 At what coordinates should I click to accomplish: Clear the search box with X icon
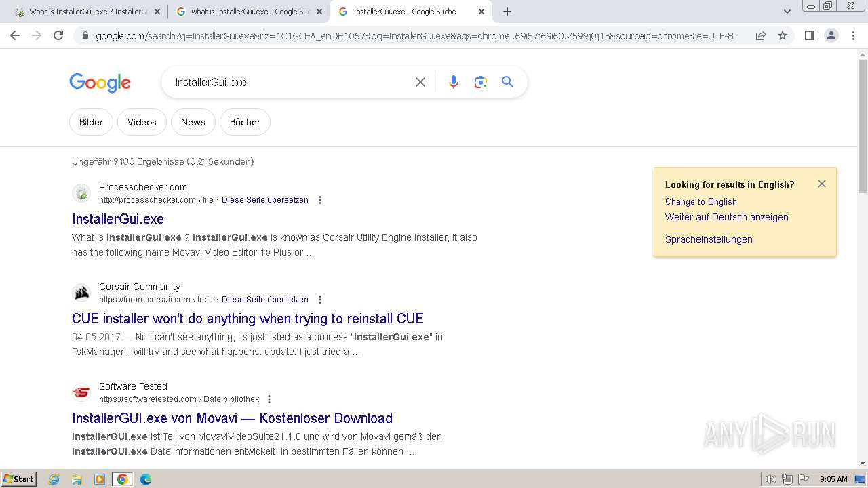420,82
